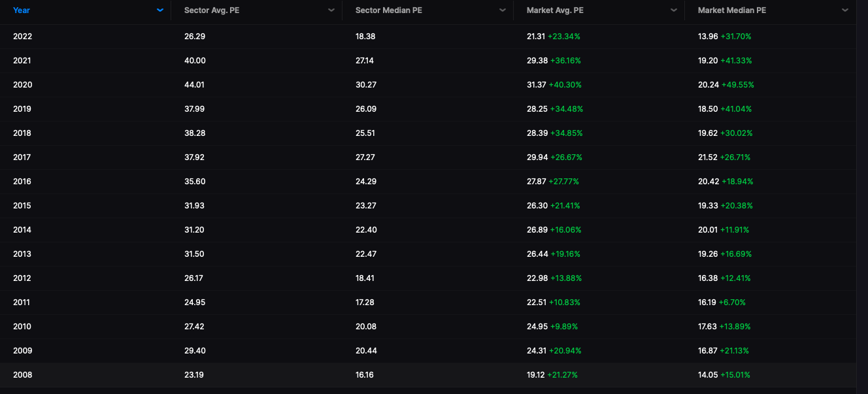Open the Sector Median PE column chevron
Image resolution: width=868 pixels, height=394 pixels.
(503, 10)
